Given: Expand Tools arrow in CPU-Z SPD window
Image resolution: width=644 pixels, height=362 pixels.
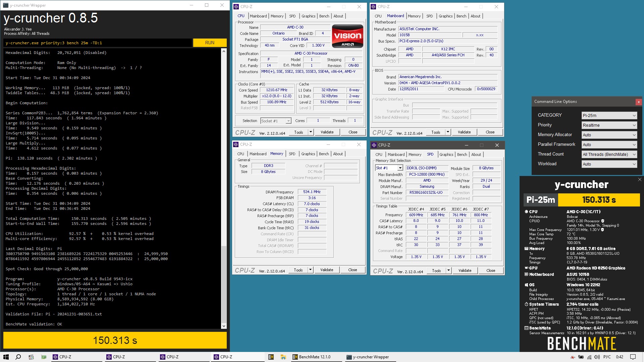Looking at the screenshot, I should (448, 270).
